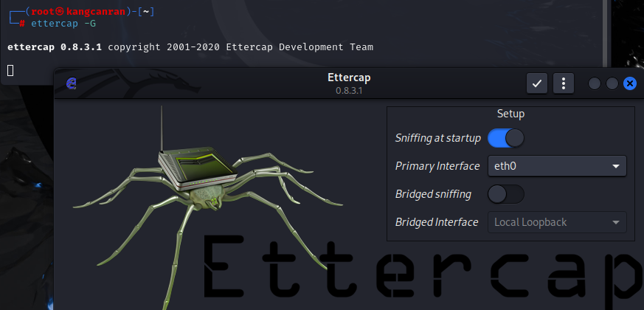Open the three-dot options menu in Ettercap
The image size is (644, 310).
[564, 83]
